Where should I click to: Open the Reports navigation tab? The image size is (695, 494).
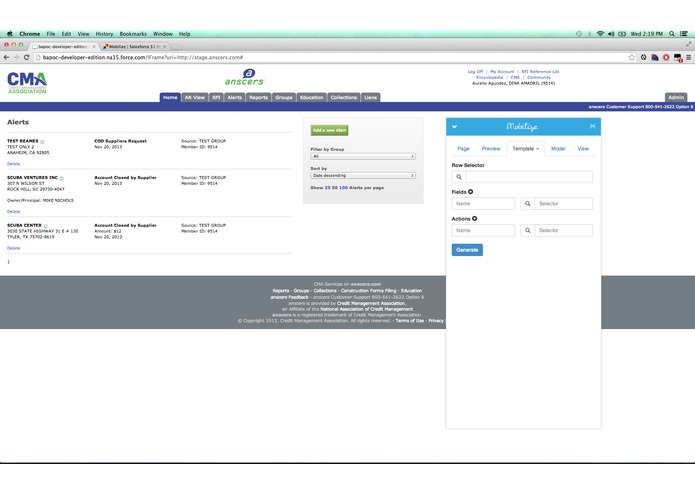point(258,97)
